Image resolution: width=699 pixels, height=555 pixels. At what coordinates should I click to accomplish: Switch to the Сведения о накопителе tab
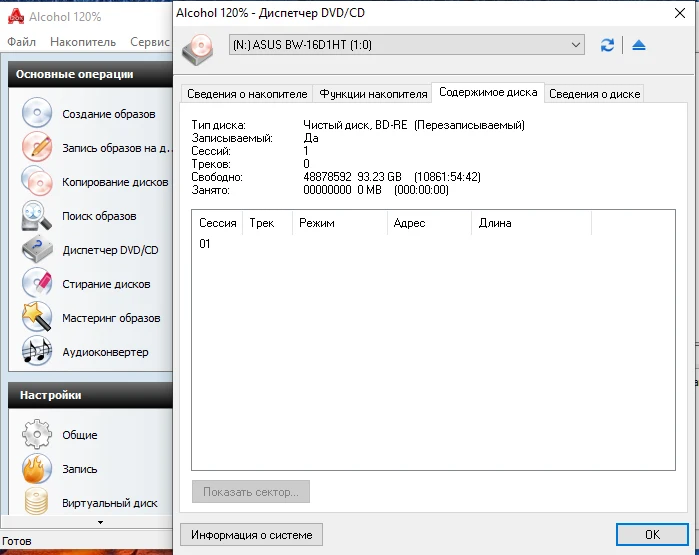[247, 94]
